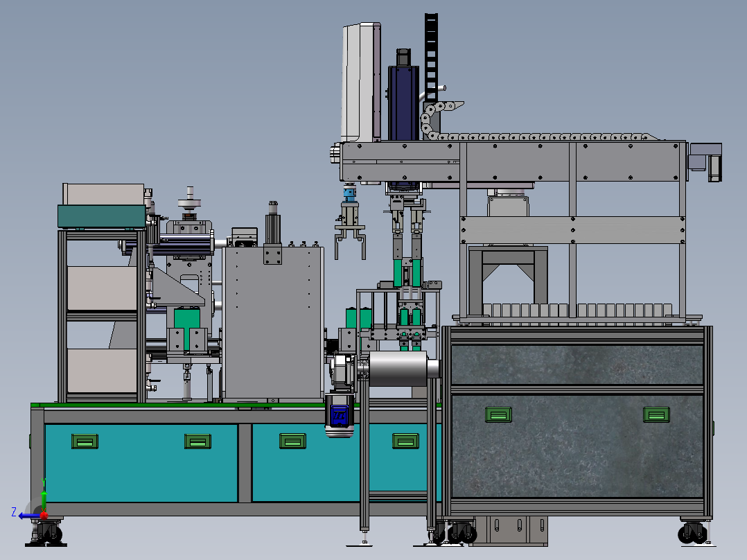Select the left handle on the second teal drawer
747x560 pixels.
[x=292, y=441]
